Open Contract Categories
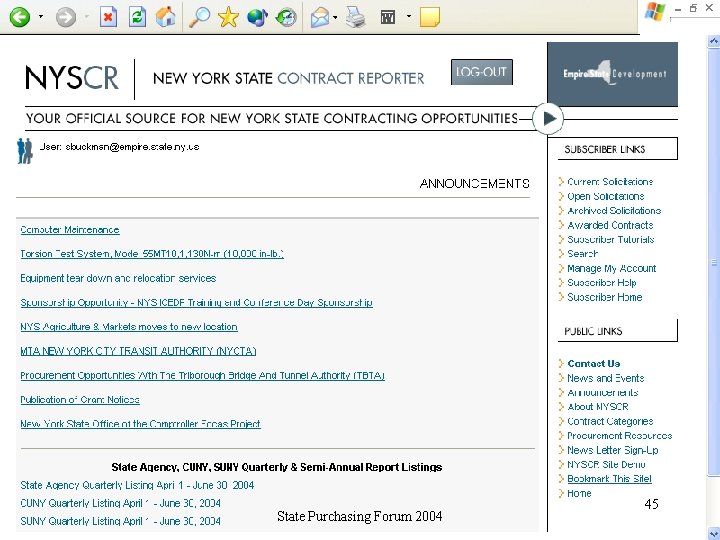 pyautogui.click(x=610, y=422)
